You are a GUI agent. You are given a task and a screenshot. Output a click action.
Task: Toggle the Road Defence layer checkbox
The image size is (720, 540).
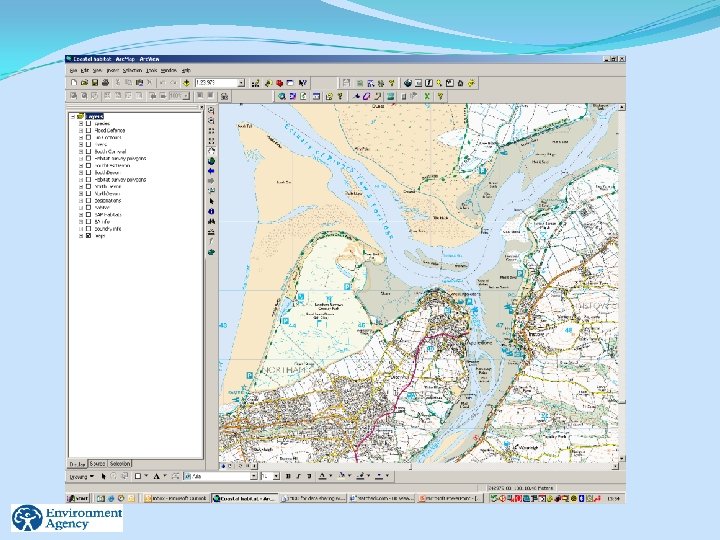[x=89, y=130]
